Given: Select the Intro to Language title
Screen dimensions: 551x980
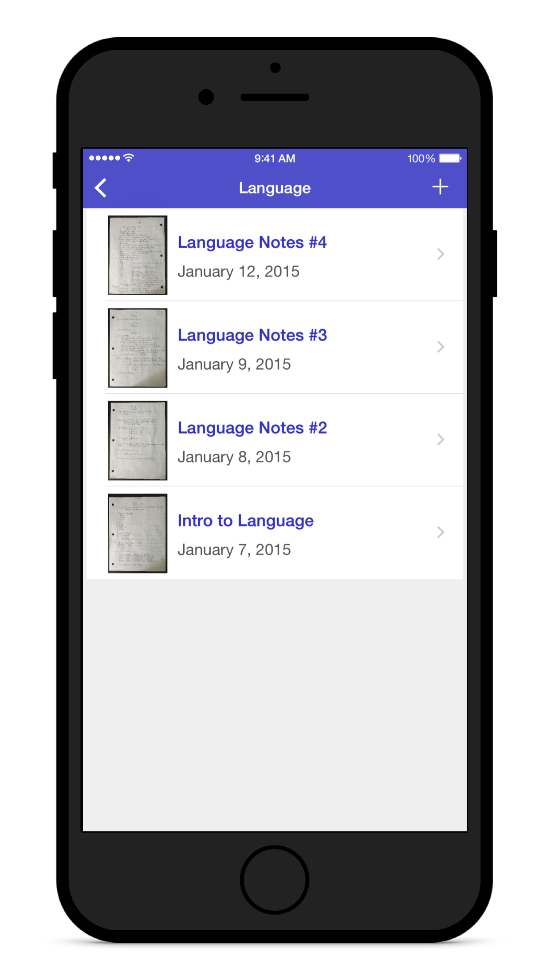Looking at the screenshot, I should click(x=245, y=521).
